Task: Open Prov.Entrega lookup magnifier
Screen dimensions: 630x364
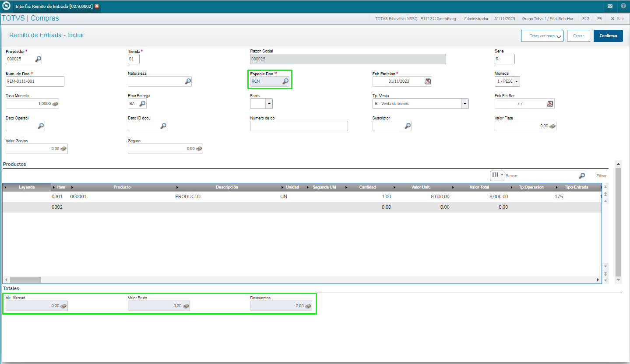Action: click(x=142, y=104)
